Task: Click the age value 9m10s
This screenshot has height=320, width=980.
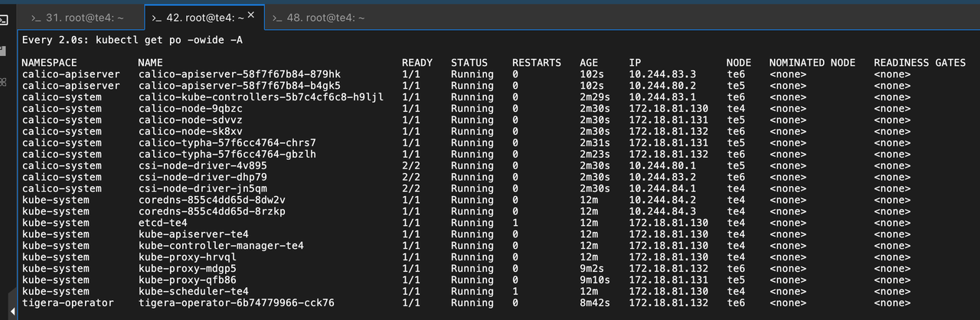Action: 595,281
